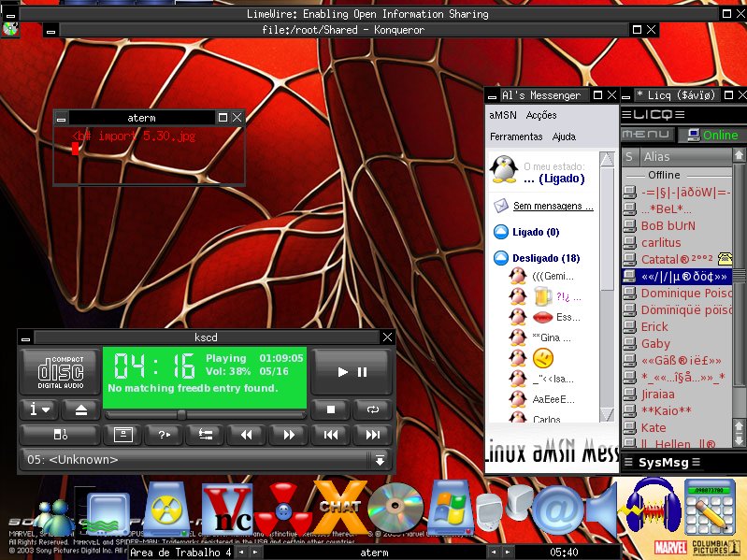Toggle random/shuffle button in kscd

point(164,435)
